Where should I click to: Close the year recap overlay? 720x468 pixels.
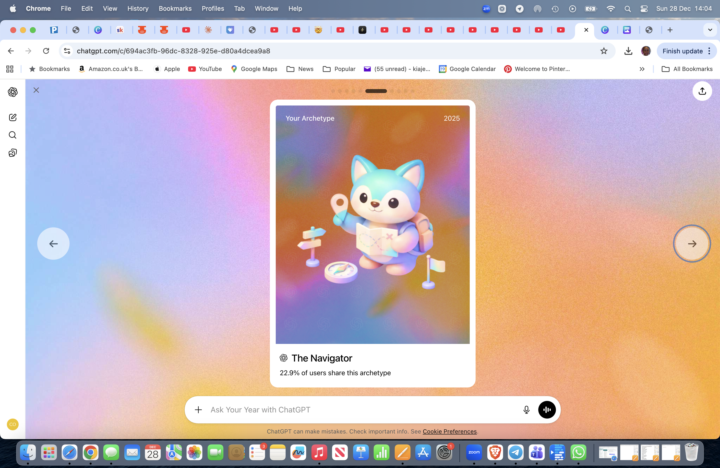36,90
